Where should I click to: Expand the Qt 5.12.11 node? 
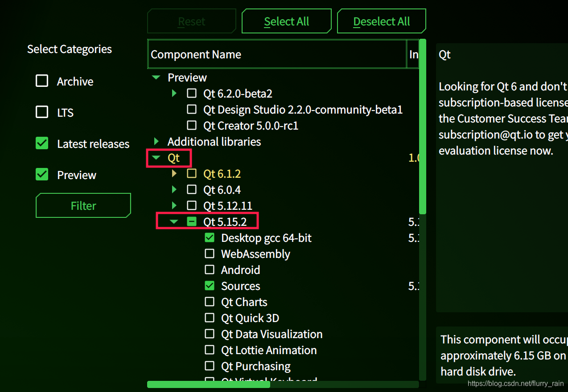click(174, 206)
